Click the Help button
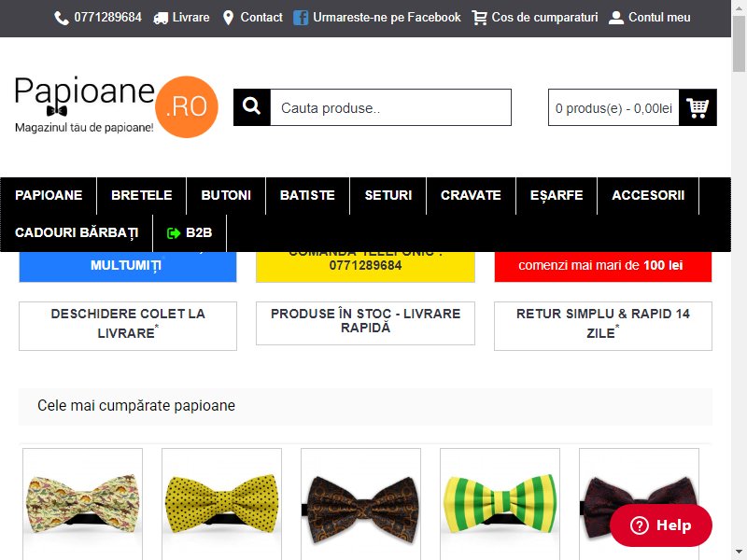Image resolution: width=747 pixels, height=560 pixels. pyautogui.click(x=661, y=525)
